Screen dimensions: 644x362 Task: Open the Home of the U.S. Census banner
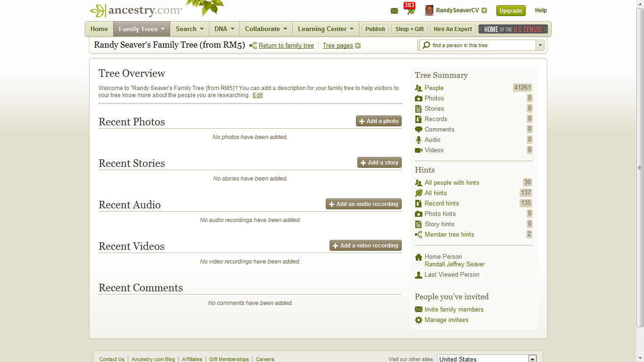(x=513, y=29)
